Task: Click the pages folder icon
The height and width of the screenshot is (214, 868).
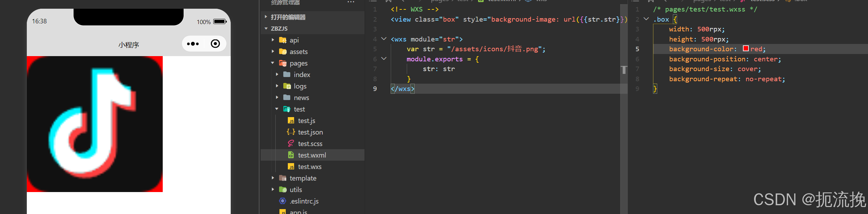Action: click(x=283, y=63)
